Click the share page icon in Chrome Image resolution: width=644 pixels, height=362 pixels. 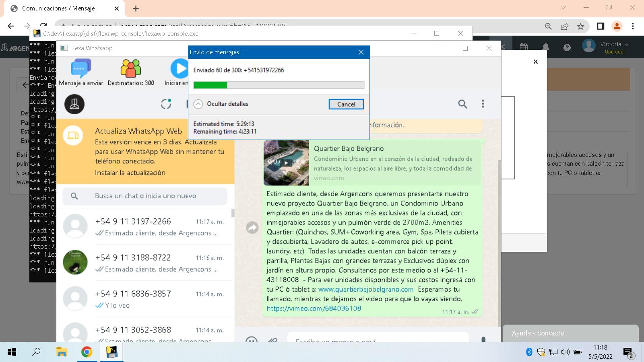click(x=564, y=26)
